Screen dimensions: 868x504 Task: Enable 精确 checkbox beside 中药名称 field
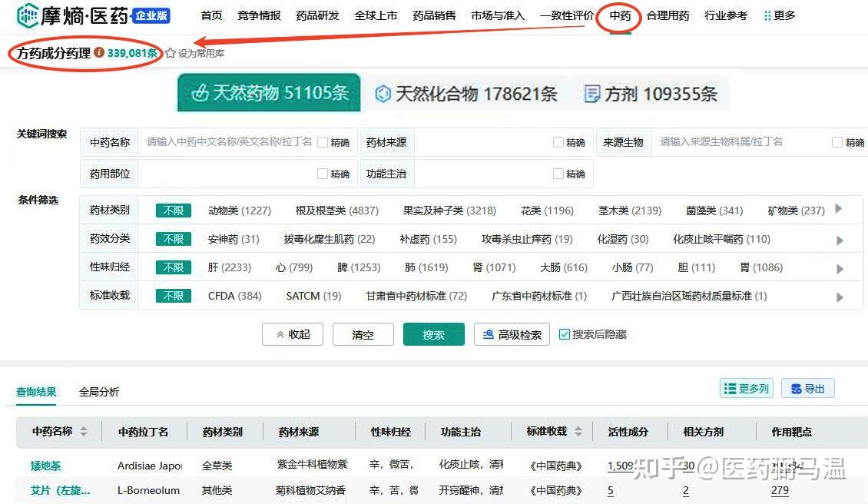click(323, 141)
